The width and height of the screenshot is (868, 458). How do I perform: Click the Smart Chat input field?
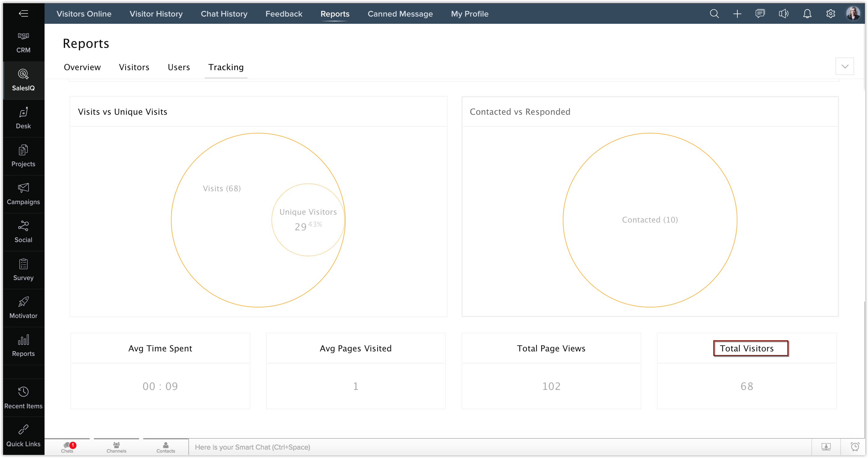pyautogui.click(x=499, y=447)
